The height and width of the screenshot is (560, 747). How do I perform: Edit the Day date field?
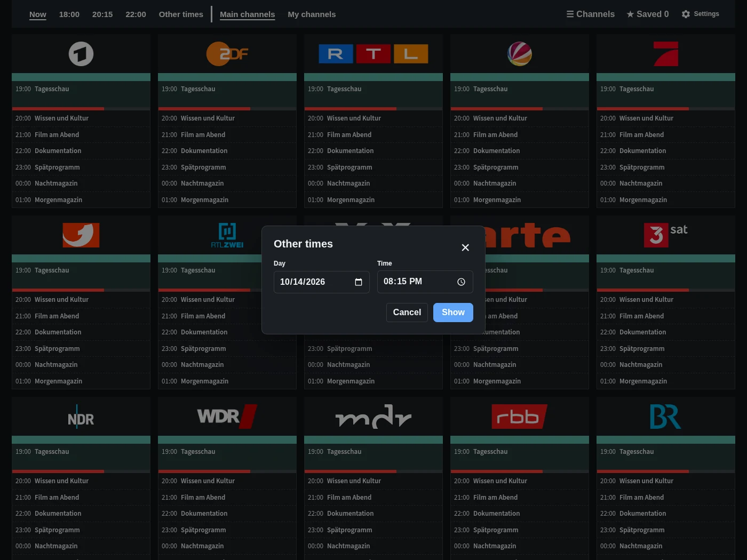point(322,282)
